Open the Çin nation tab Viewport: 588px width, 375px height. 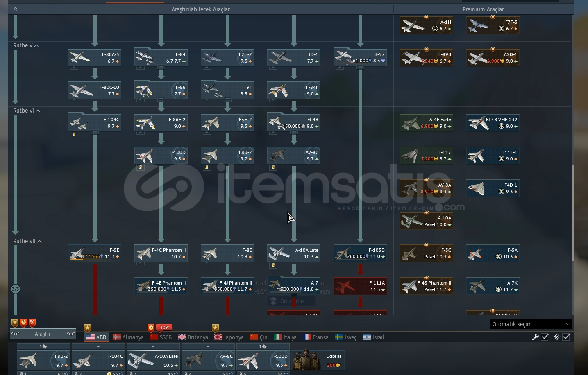click(259, 337)
